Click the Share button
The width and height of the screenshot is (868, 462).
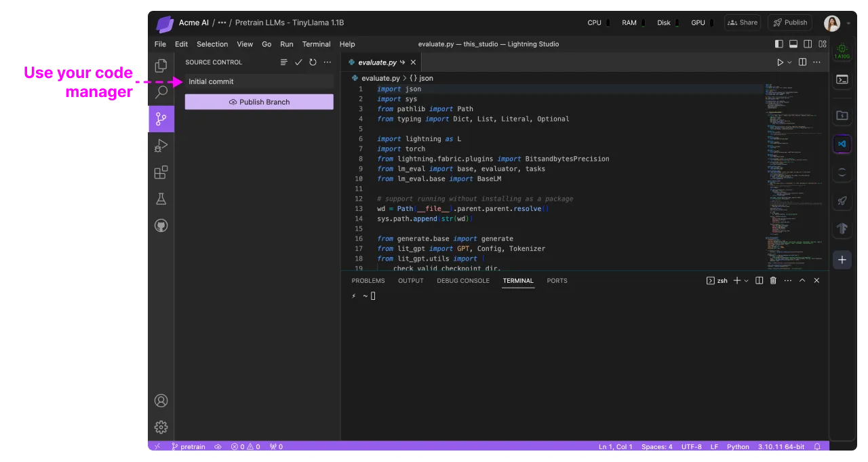point(743,22)
